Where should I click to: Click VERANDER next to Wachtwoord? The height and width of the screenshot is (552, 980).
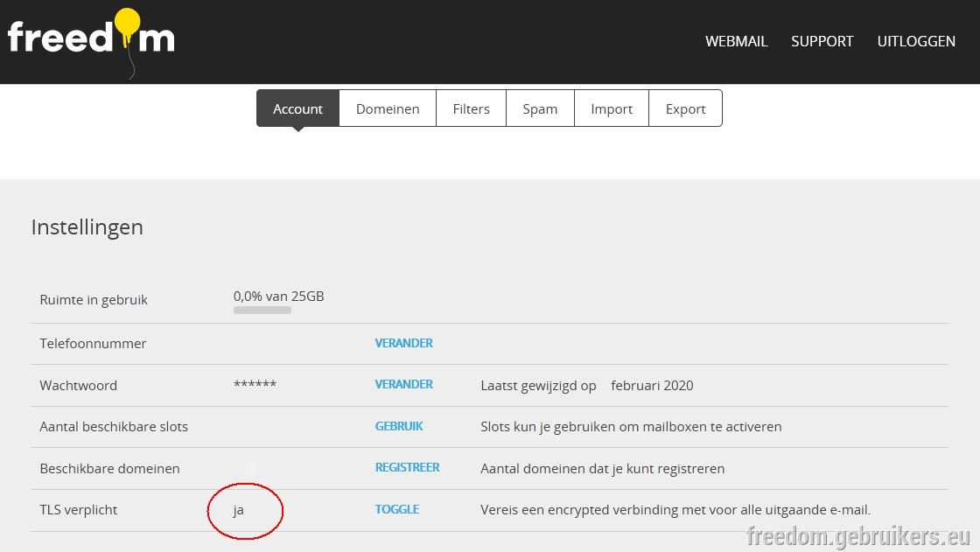coord(403,384)
